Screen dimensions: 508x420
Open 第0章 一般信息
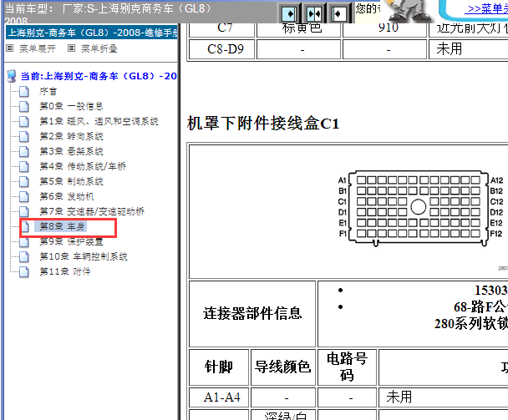pos(71,107)
